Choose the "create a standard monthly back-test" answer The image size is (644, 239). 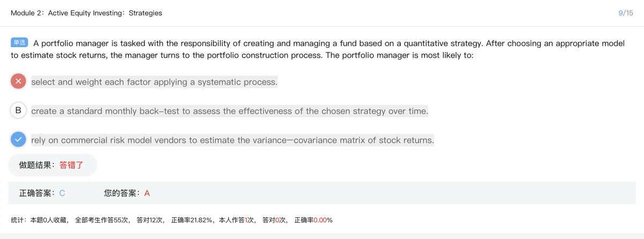click(x=229, y=111)
